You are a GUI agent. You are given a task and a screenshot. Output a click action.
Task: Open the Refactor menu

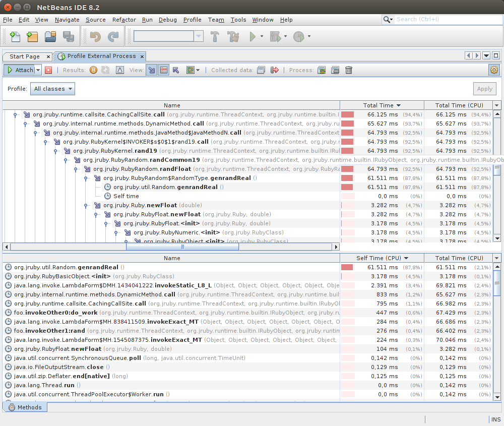[124, 20]
